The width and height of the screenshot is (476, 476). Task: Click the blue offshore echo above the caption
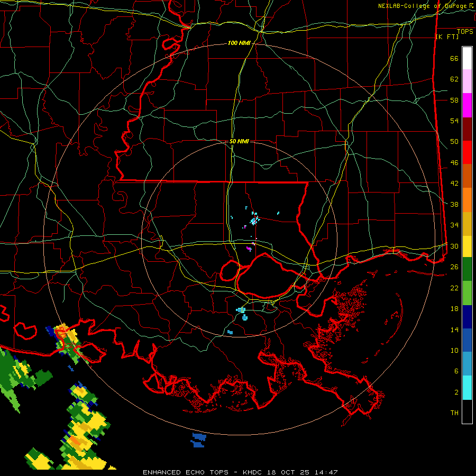click(199, 440)
